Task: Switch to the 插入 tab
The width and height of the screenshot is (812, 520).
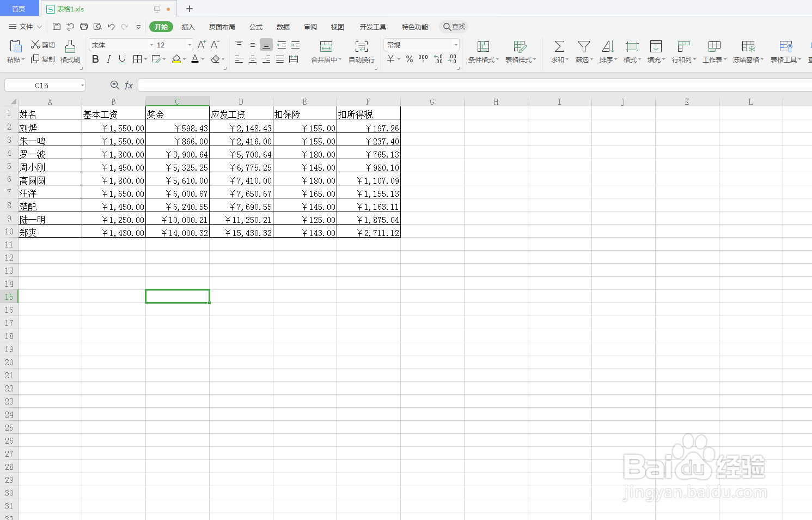Action: coord(188,27)
